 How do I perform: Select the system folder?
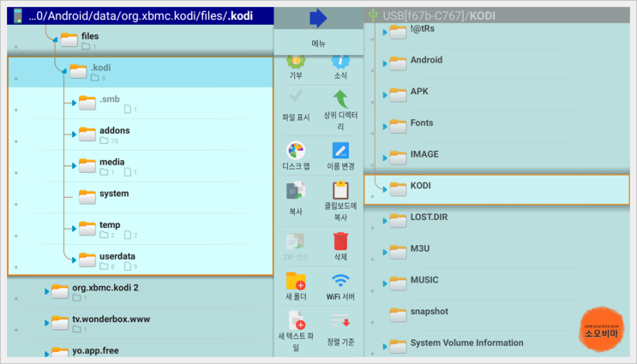coord(140,197)
